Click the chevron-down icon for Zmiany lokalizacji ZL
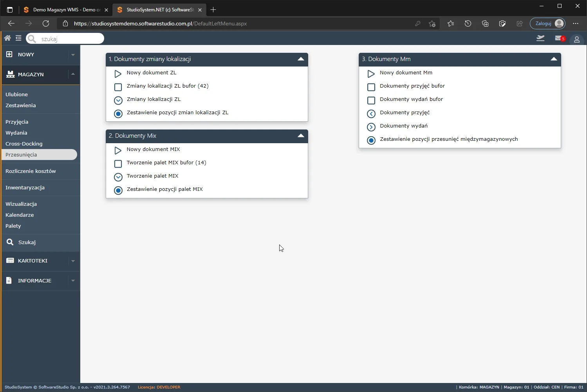Screen dimensions: 587x392 coord(118,100)
